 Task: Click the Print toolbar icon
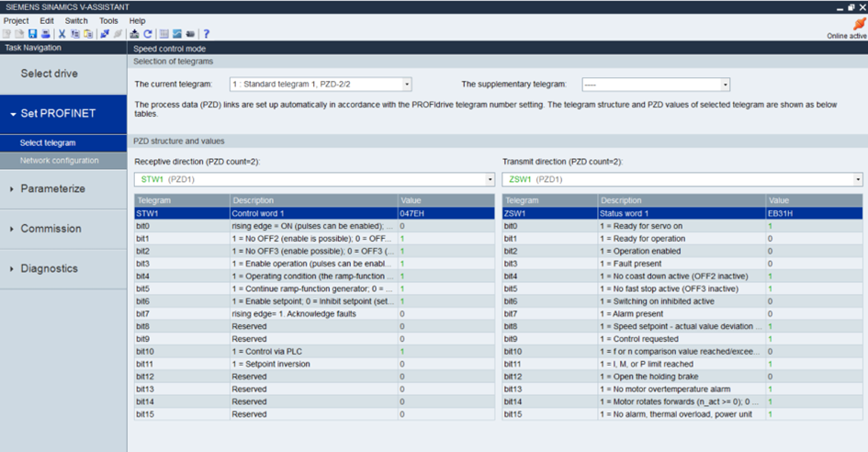pos(46,34)
